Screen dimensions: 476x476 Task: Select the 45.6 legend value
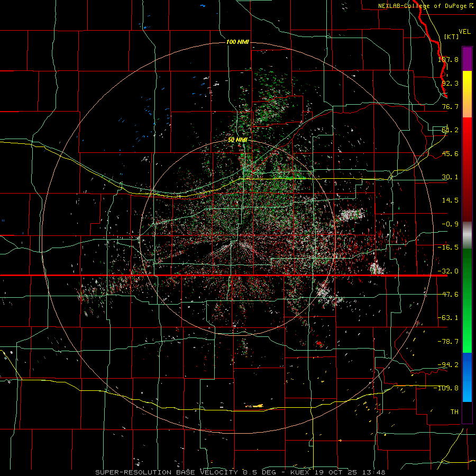[450, 153]
